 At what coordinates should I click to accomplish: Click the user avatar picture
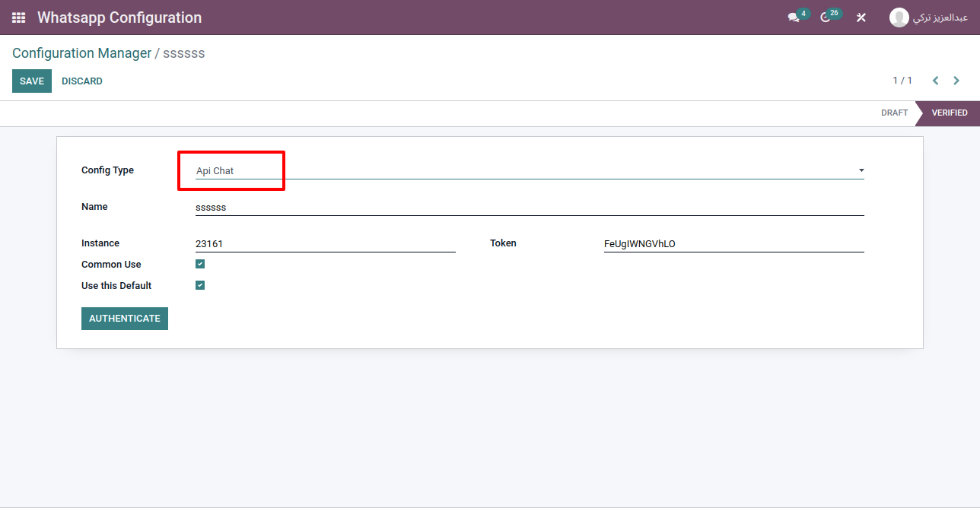point(899,17)
